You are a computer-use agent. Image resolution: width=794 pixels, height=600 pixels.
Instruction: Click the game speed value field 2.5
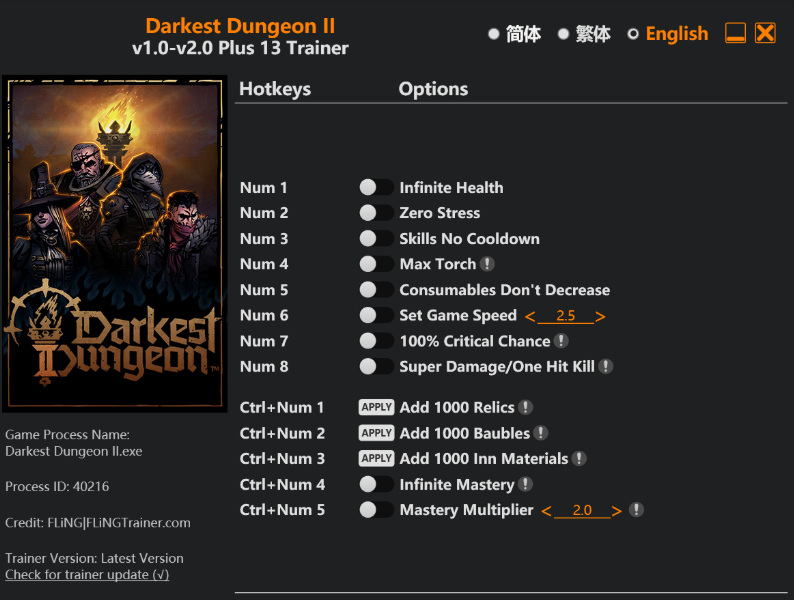565,315
